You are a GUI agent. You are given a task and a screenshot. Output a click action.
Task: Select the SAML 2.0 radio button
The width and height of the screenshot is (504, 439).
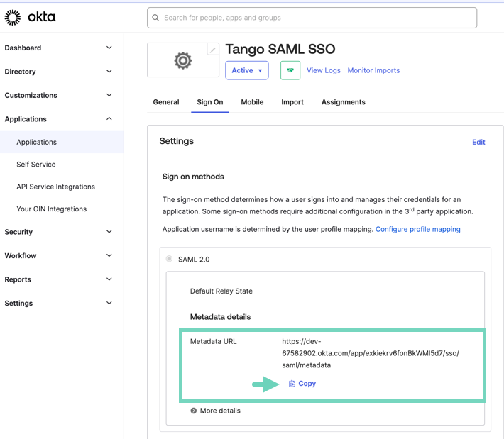[169, 259]
